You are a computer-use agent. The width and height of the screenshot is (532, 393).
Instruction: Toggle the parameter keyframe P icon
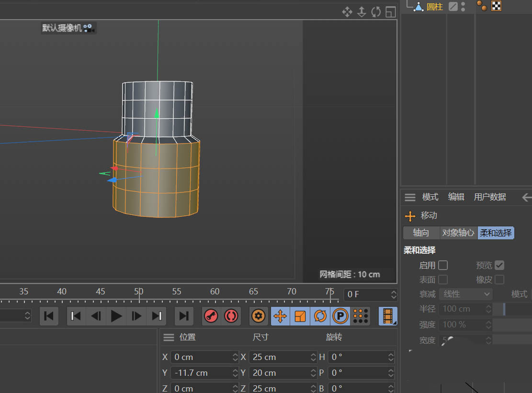tap(340, 316)
